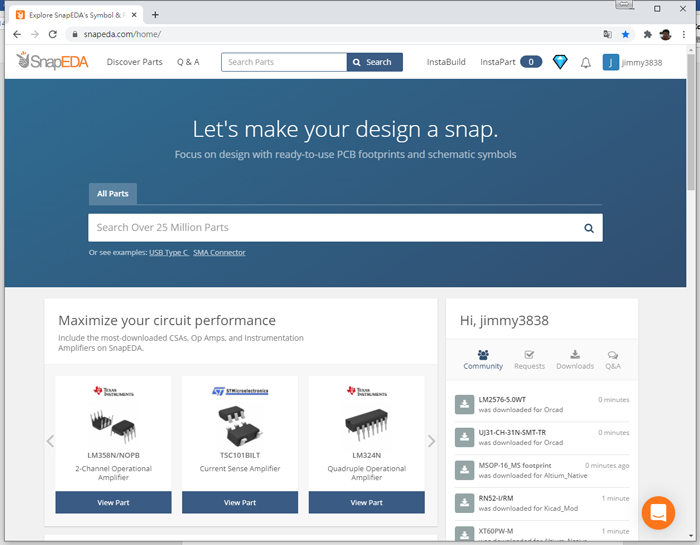This screenshot has width=700, height=545.
Task: Open the Chrome three-dot menu
Action: (683, 34)
